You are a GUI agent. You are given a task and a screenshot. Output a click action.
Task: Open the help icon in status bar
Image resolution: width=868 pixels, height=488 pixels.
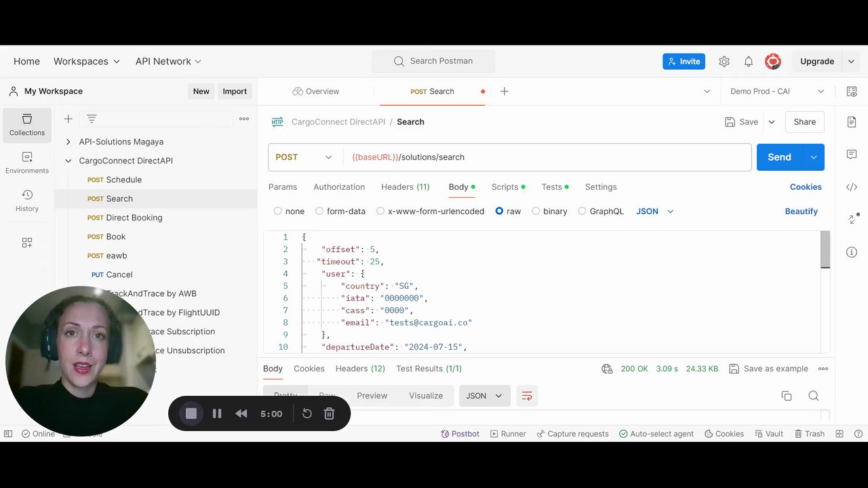(x=859, y=434)
